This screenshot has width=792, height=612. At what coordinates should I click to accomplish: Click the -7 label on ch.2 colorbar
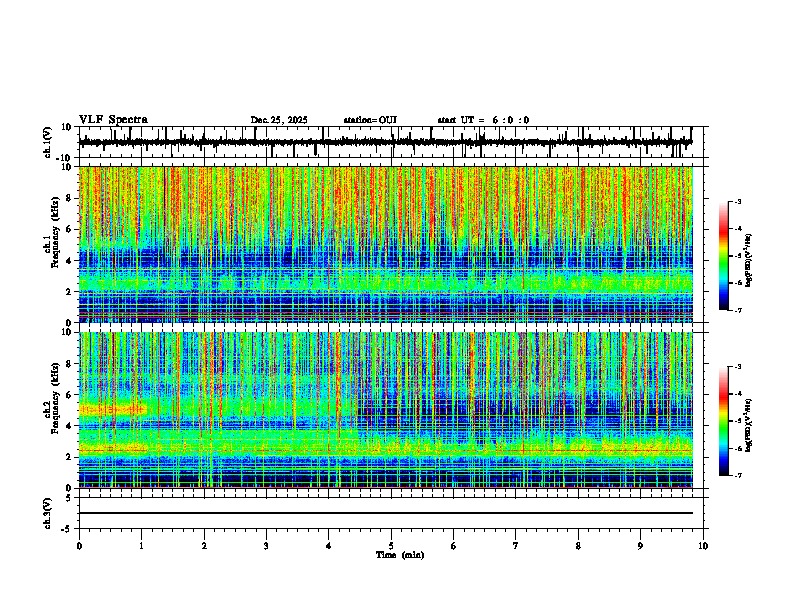[x=737, y=476]
